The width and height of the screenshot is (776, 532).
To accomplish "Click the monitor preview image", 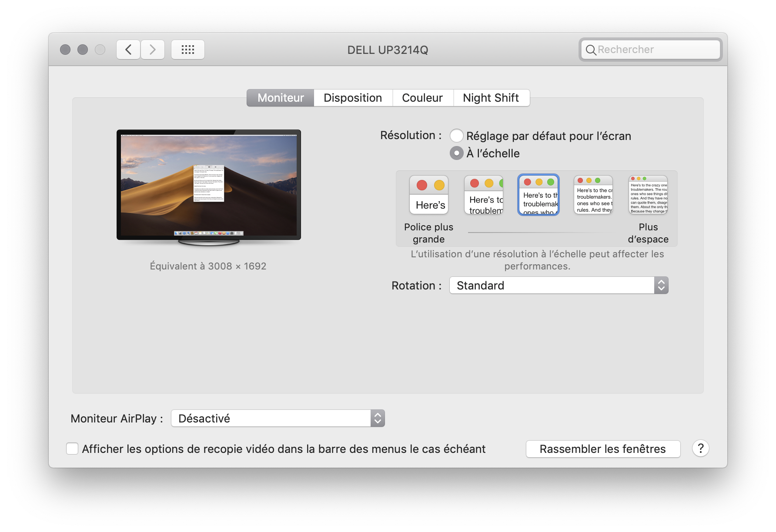I will (x=209, y=187).
